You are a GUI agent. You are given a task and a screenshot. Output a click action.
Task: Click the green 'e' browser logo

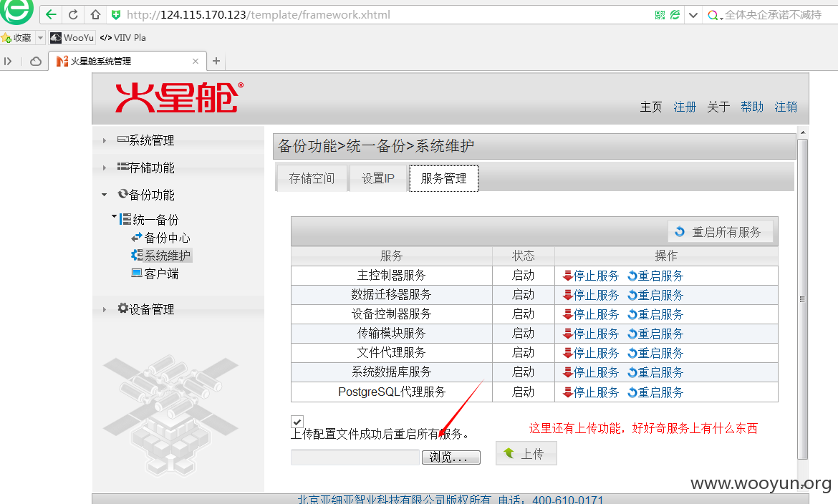click(16, 11)
